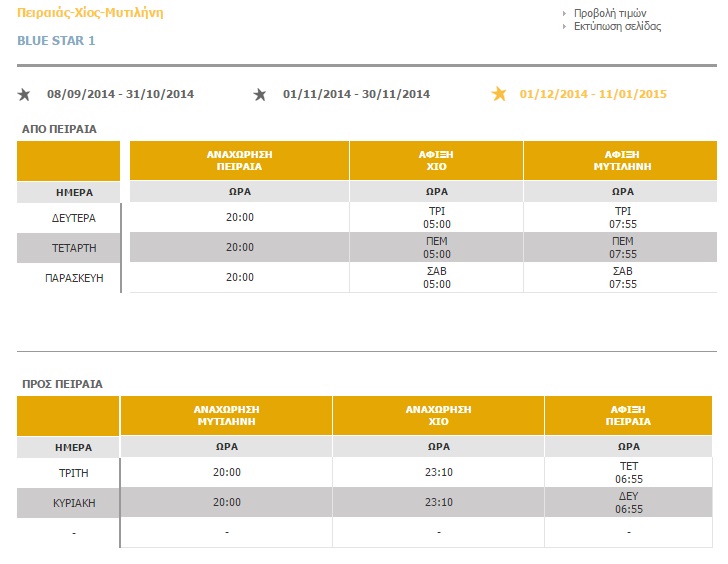Click the ΑΝΑΧΩΡΗΣΗ ΜΥΤΙΛΗΝΗ column header
Screen dimensions: 728x564
[226, 415]
